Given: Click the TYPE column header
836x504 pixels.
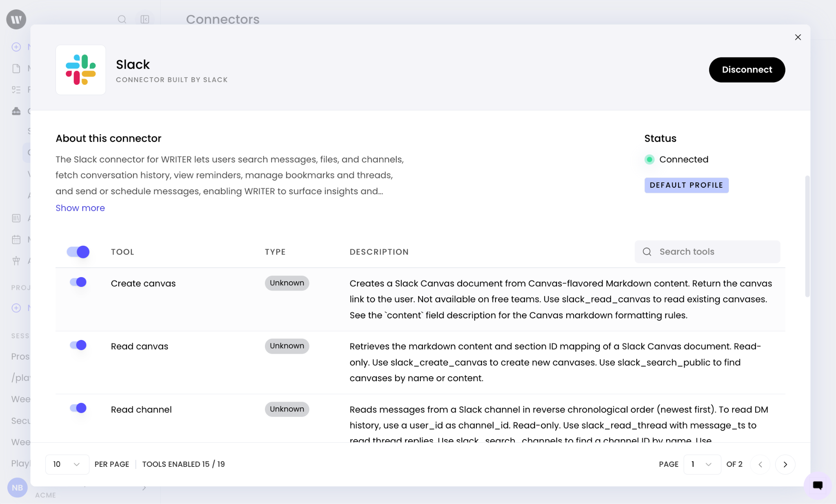Looking at the screenshot, I should 275,252.
